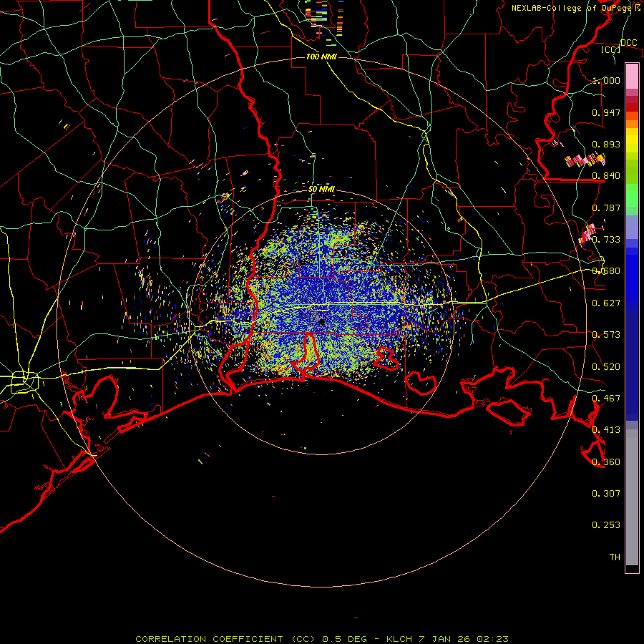Click the 50 NMI range ring label

pyautogui.click(x=321, y=189)
